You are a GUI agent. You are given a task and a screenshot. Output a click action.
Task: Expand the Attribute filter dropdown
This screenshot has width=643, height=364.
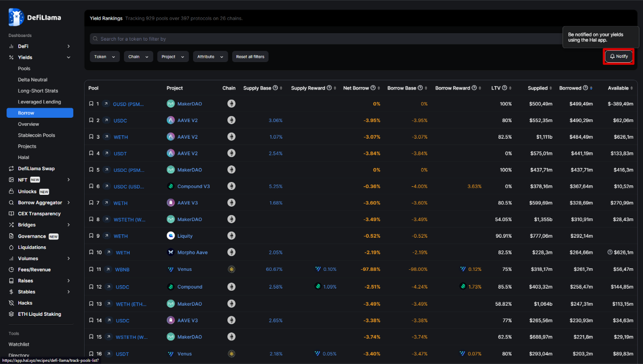(x=210, y=57)
